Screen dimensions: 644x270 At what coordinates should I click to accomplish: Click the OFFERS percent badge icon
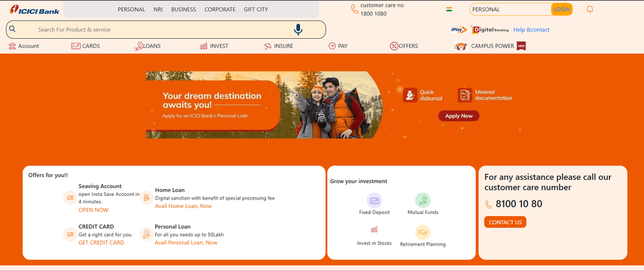[394, 46]
